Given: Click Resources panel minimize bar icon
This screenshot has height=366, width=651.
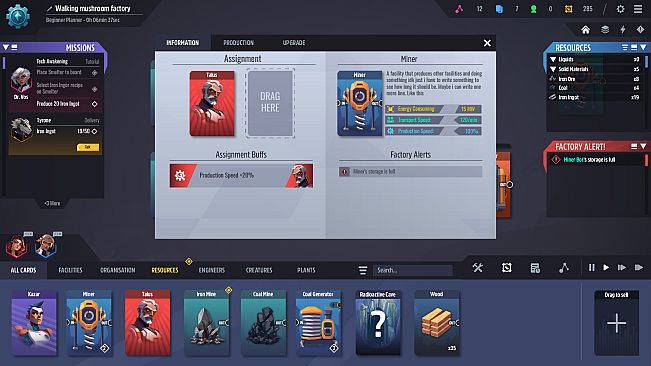Looking at the screenshot, I should click(634, 47).
